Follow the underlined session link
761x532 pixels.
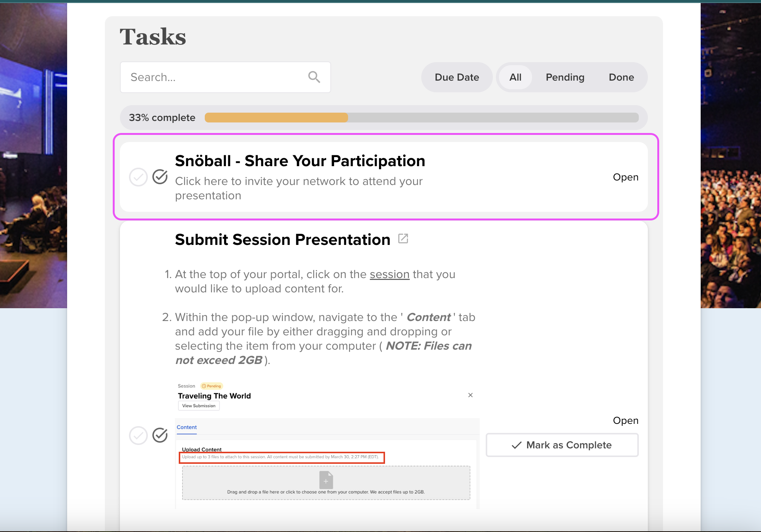(x=389, y=274)
